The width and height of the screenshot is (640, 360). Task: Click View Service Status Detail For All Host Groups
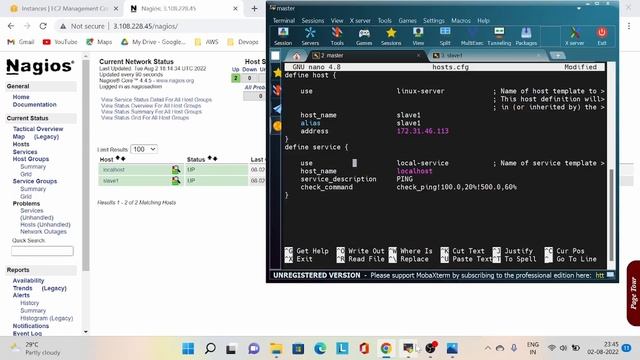click(156, 100)
